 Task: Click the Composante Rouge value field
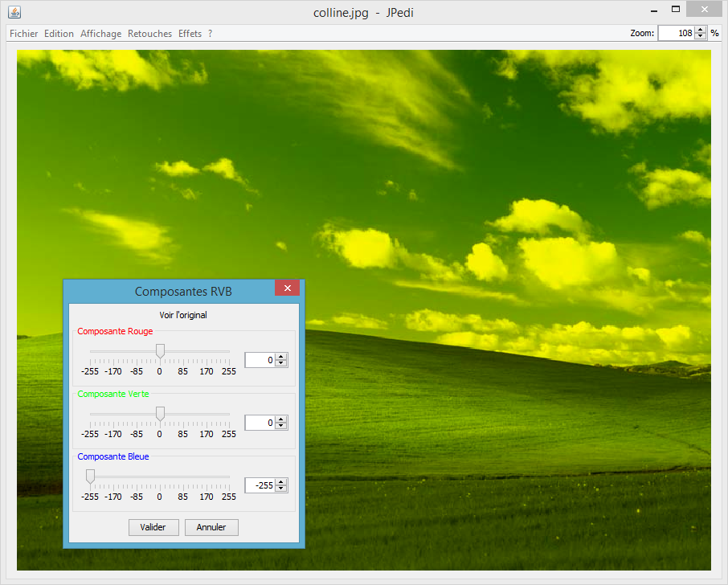pyautogui.click(x=260, y=360)
